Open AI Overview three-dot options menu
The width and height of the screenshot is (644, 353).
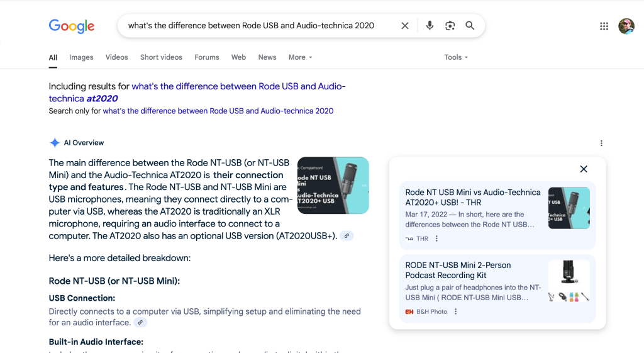pos(601,143)
